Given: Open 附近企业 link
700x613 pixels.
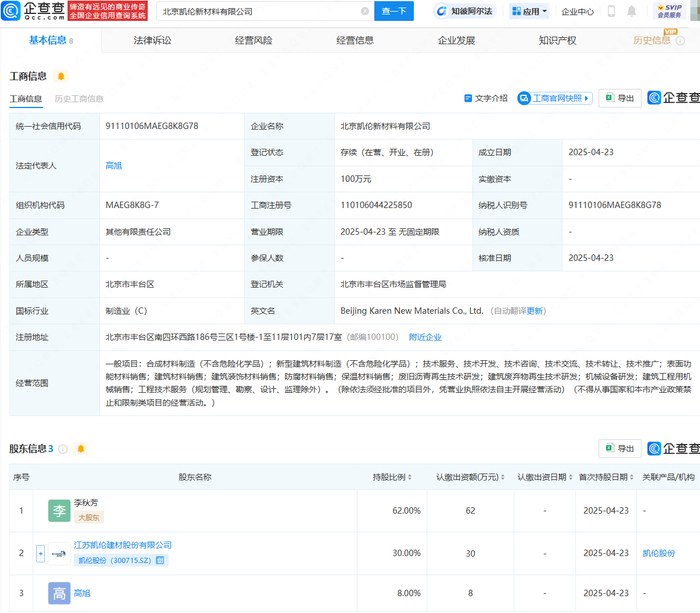Looking at the screenshot, I should pyautogui.click(x=427, y=337).
